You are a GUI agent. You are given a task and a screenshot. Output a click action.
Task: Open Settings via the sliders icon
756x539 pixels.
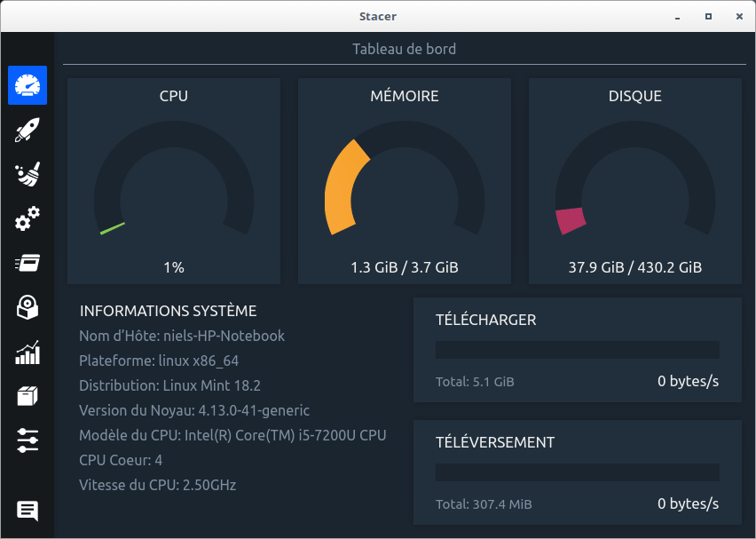coord(28,440)
